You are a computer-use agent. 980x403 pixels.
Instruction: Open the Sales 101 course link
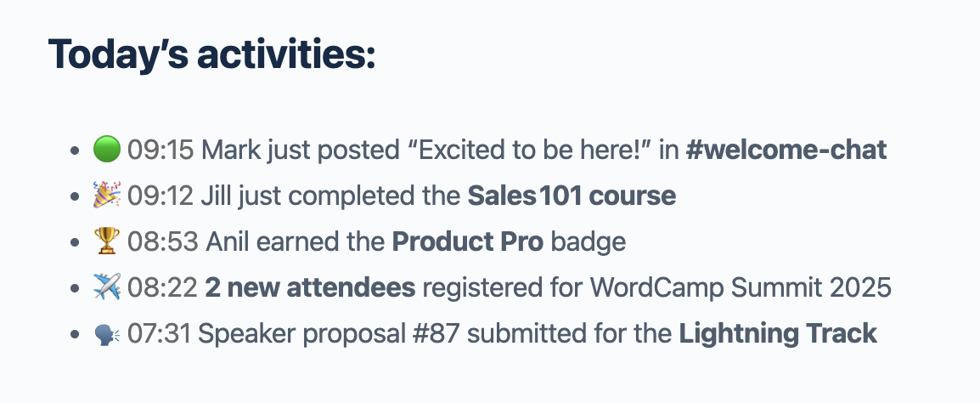pos(572,196)
